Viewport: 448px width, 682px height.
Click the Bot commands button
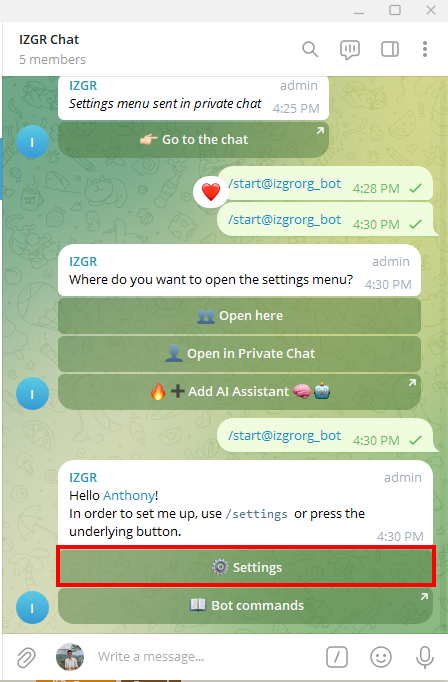(246, 605)
